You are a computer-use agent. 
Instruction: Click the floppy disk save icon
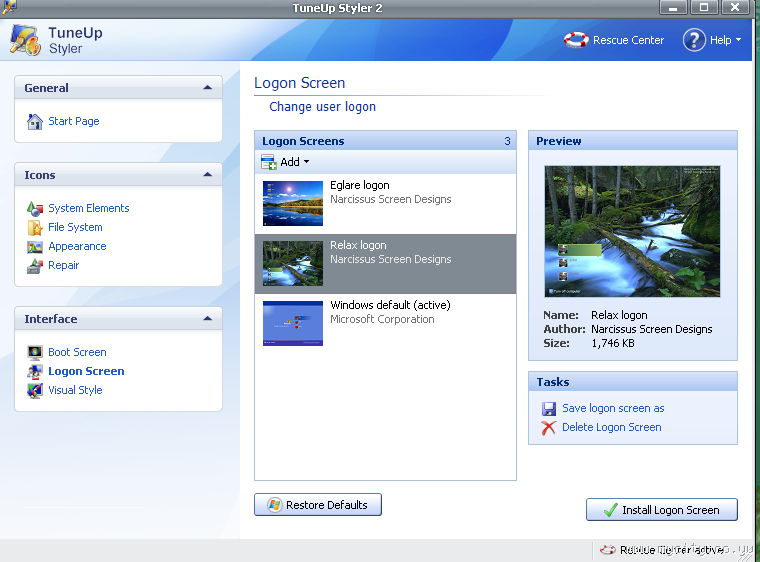[549, 409]
